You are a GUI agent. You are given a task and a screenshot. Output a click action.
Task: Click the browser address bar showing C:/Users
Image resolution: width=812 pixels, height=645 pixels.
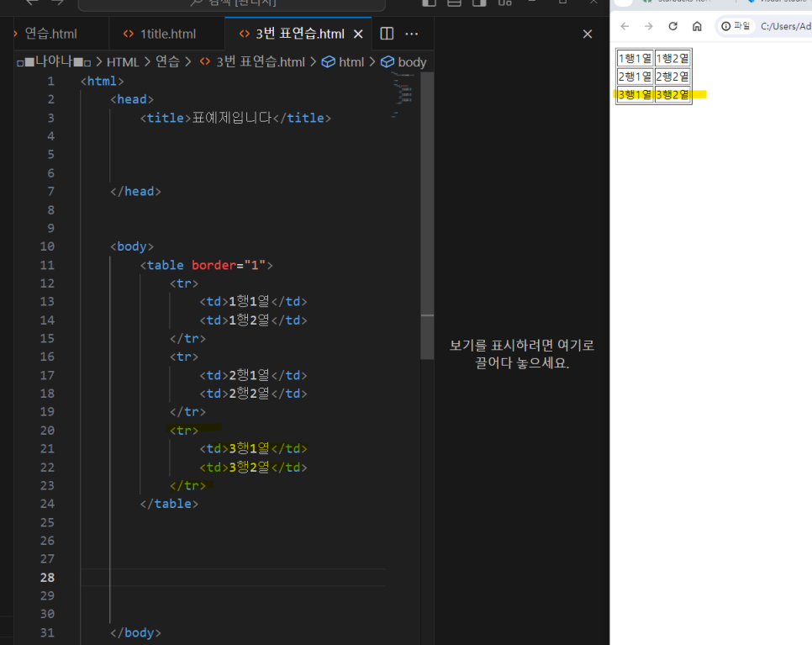785,26
